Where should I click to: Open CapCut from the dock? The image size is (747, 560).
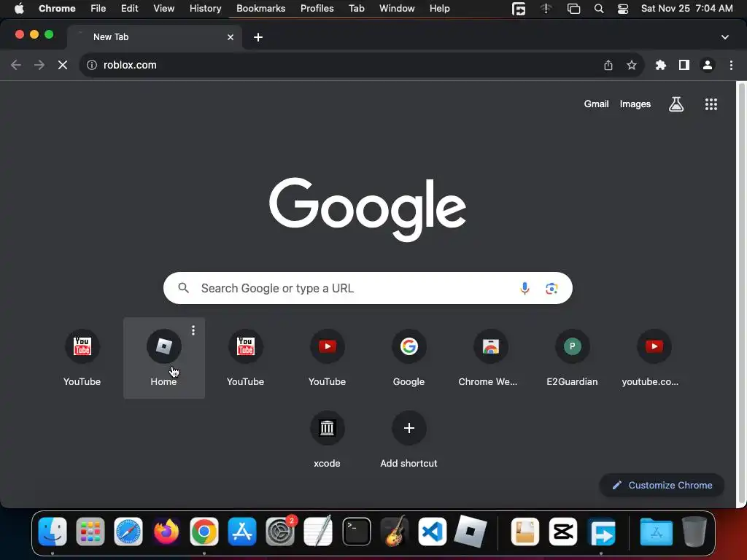(x=563, y=531)
